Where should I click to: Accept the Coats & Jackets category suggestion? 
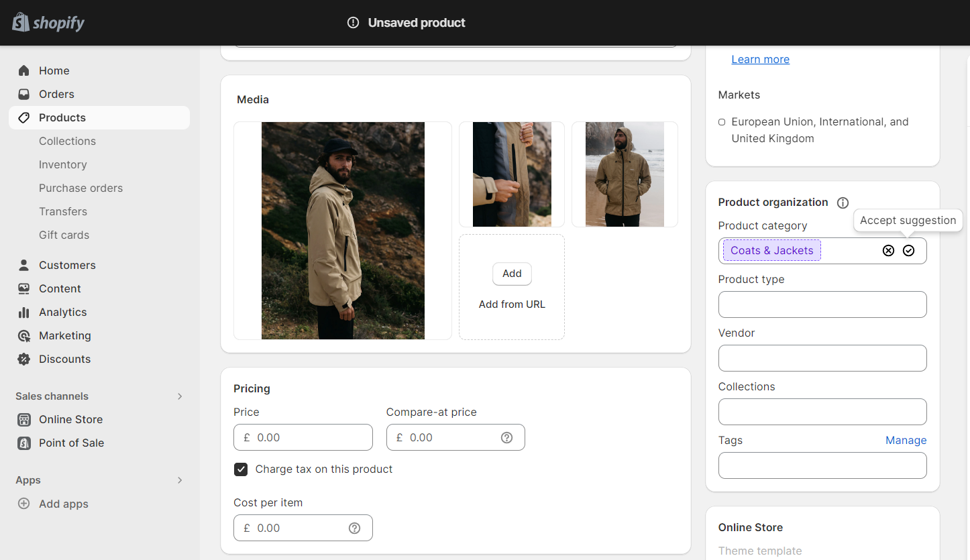coord(909,250)
